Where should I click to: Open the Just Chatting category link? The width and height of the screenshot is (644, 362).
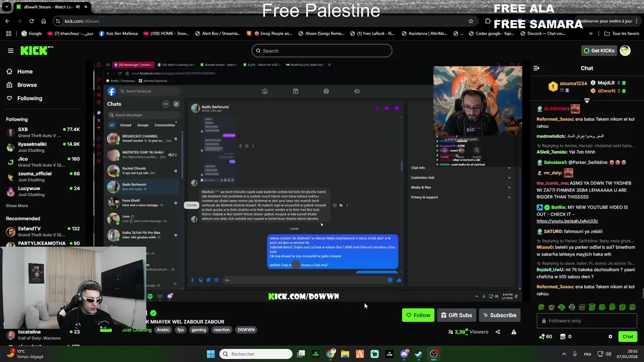point(136,330)
